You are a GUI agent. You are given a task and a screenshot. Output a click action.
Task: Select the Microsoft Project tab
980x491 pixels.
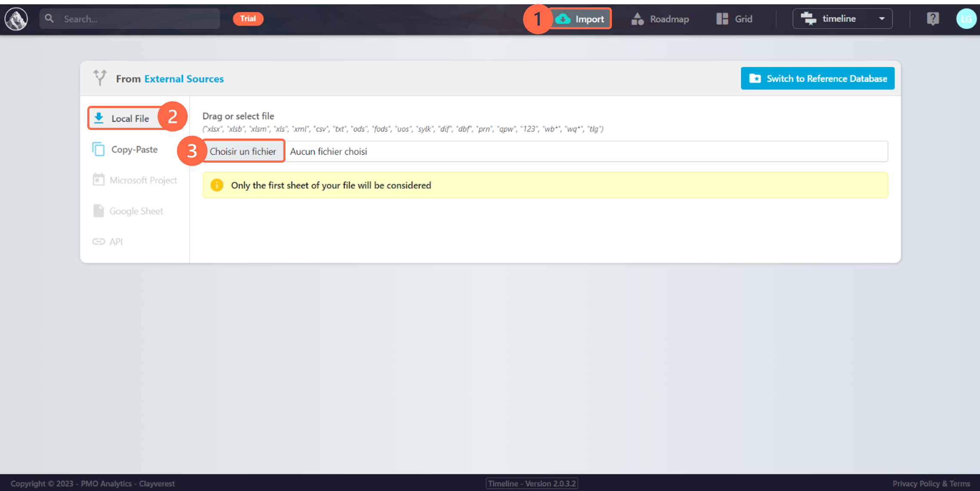click(135, 180)
